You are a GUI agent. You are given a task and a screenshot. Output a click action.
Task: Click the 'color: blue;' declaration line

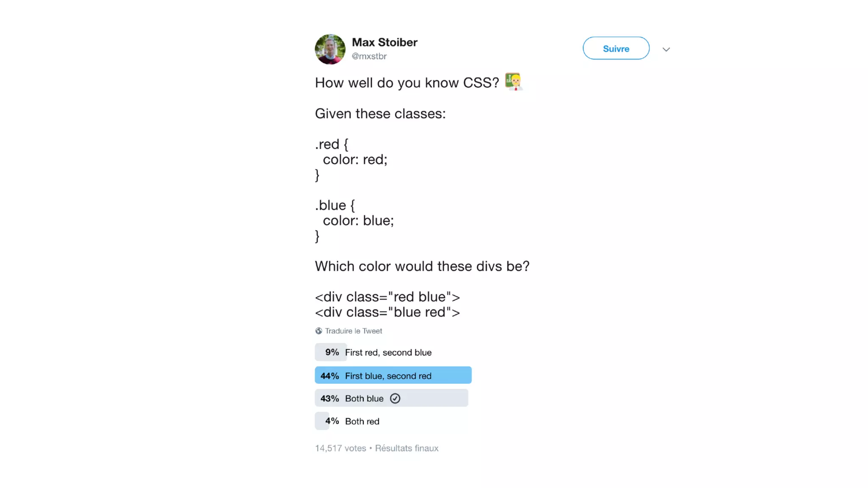click(x=358, y=221)
